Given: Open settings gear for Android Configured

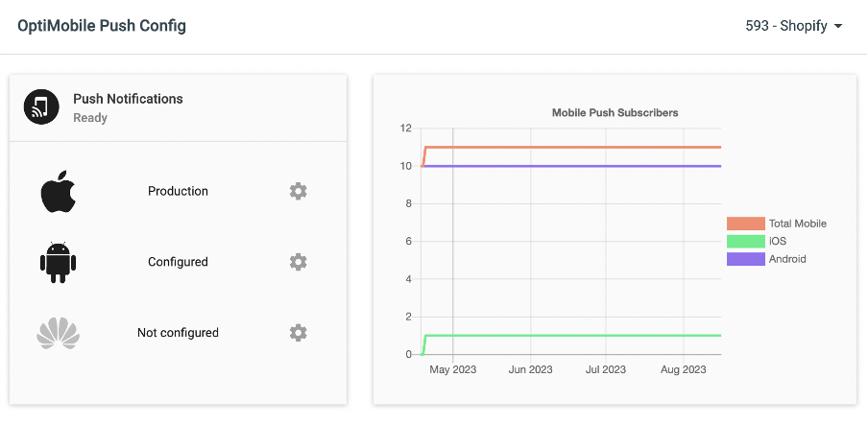Looking at the screenshot, I should 298,262.
